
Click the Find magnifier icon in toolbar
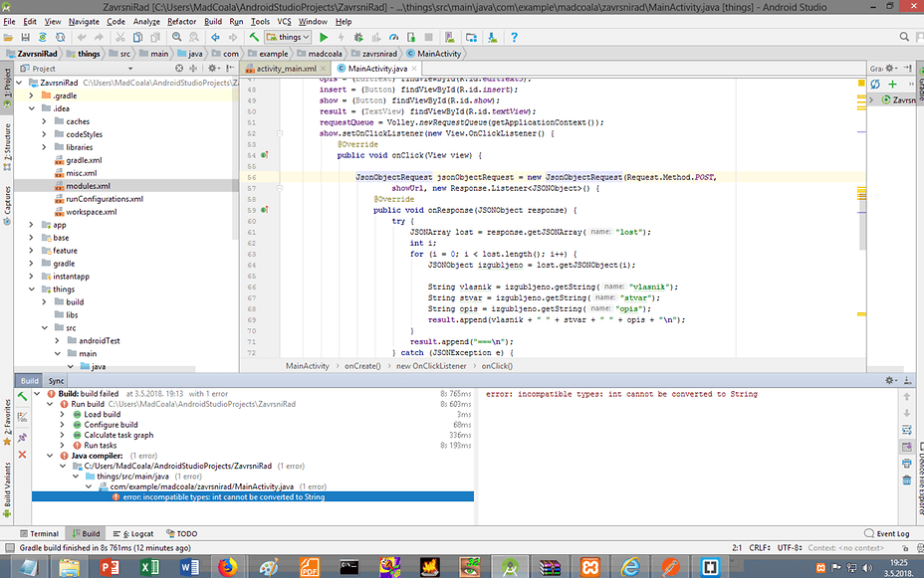tap(177, 37)
